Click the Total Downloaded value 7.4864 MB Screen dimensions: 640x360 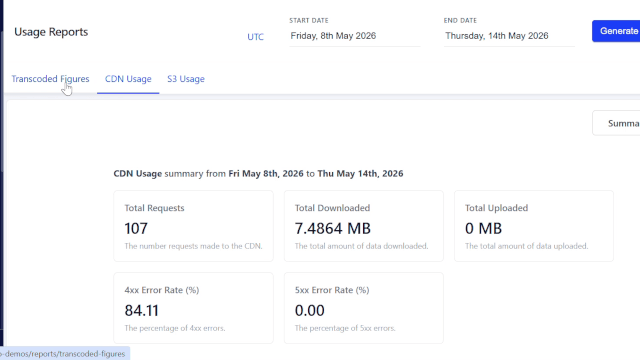(333, 228)
